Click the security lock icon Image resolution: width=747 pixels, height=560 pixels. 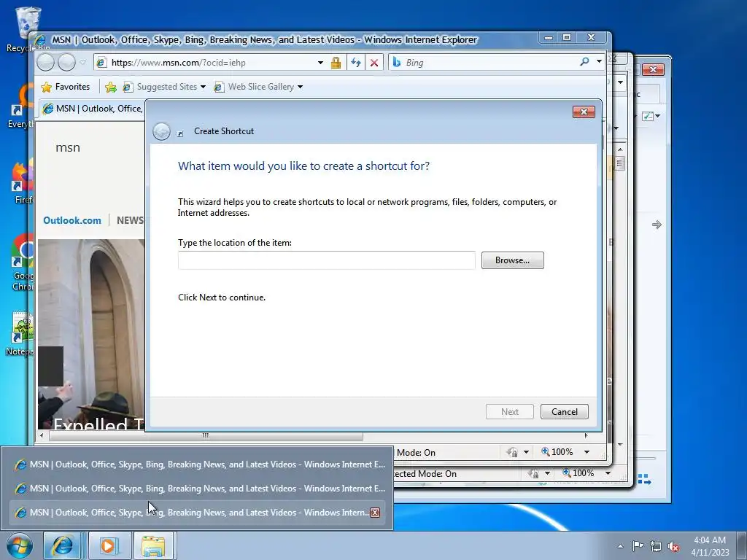(x=336, y=63)
